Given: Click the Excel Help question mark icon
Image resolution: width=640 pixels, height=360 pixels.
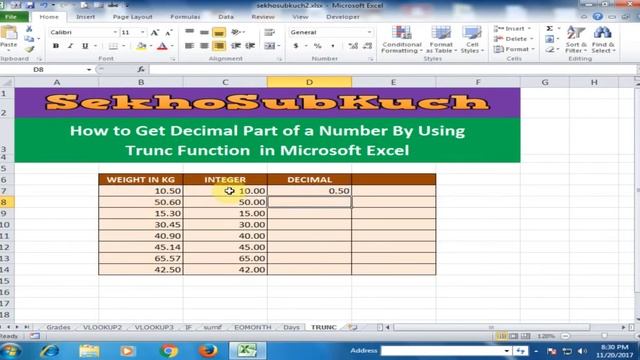Looking at the screenshot, I should click(x=598, y=16).
